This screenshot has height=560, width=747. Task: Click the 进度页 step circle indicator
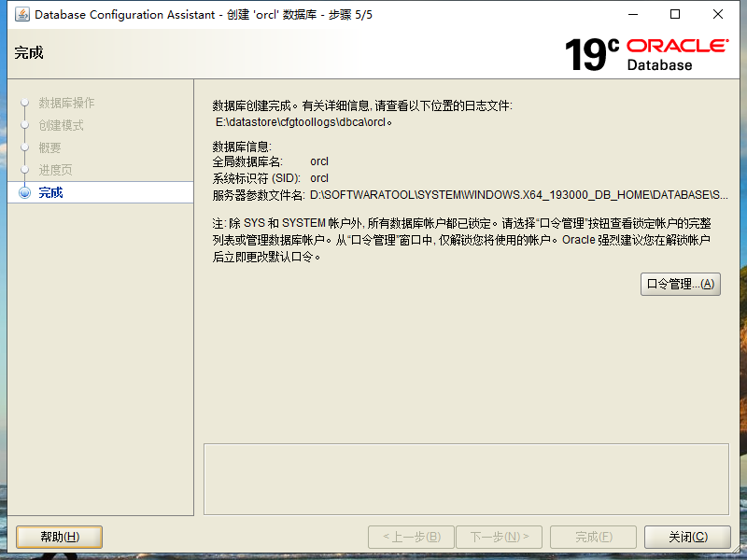tap(27, 170)
